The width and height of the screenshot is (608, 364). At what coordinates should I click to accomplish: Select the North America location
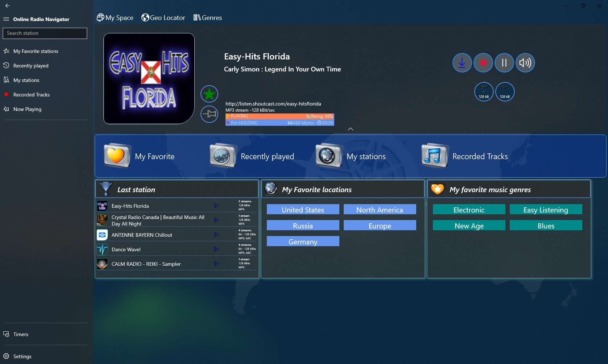tap(380, 210)
